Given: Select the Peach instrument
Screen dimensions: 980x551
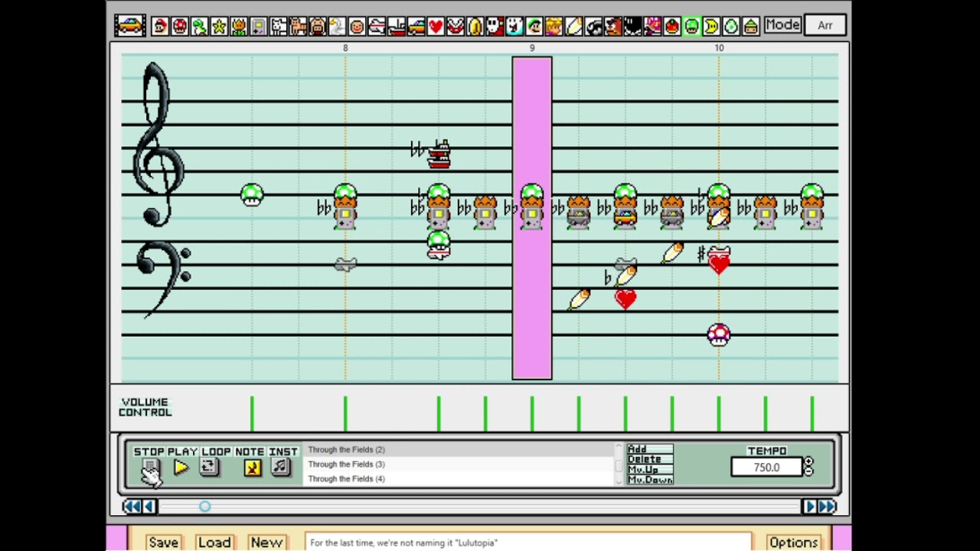Looking at the screenshot, I should pos(554,26).
